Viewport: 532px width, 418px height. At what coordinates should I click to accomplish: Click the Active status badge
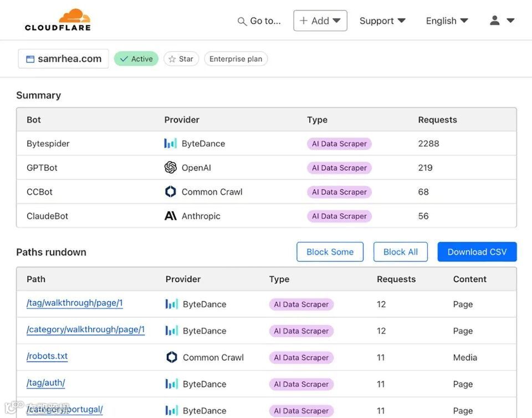(x=136, y=59)
